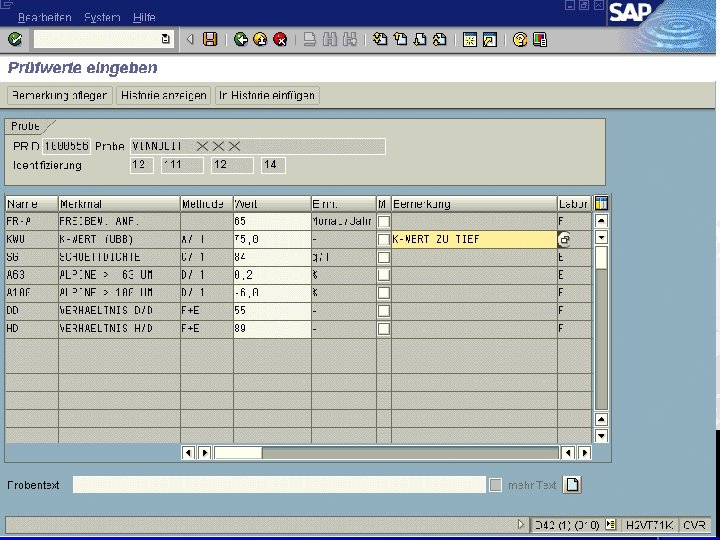Click the green checkmark Enter icon
This screenshot has height=540, width=720.
tap(15, 39)
